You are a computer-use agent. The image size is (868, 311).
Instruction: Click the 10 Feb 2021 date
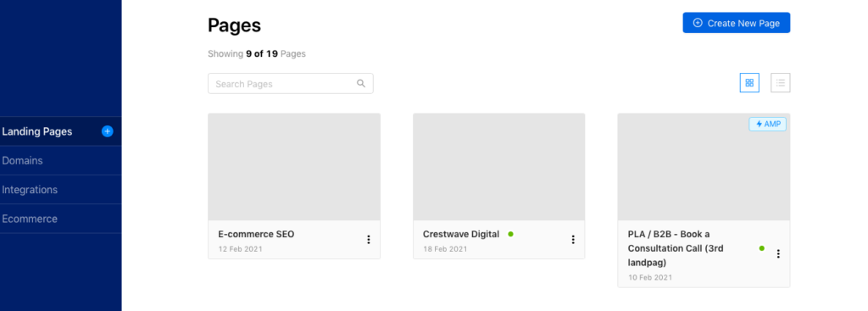click(x=650, y=277)
